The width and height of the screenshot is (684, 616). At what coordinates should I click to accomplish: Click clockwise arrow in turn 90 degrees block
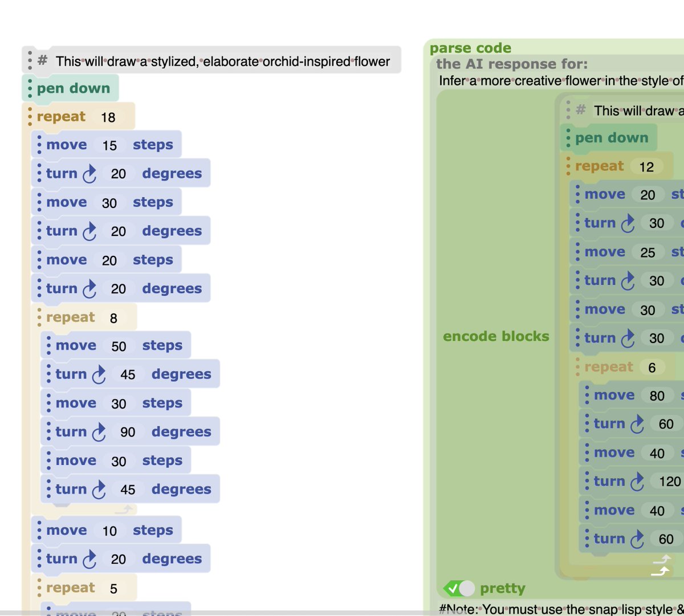coord(99,433)
